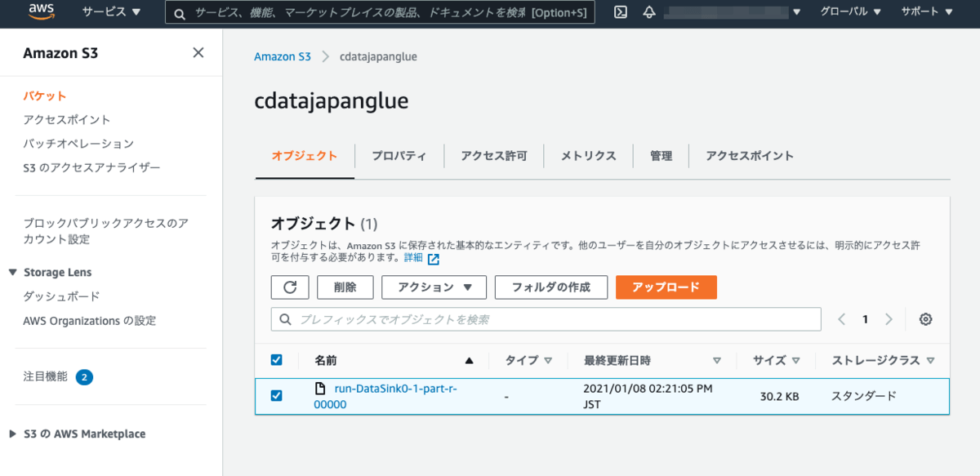Expand S3 の AWS Marketplace section
980x476 pixels.
tap(13, 434)
